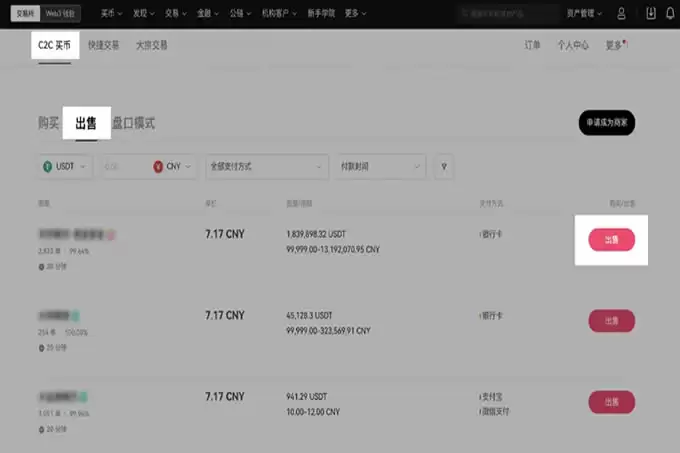The width and height of the screenshot is (680, 453).
Task: Switch to the 交易所 mode toggle
Action: coord(25,13)
